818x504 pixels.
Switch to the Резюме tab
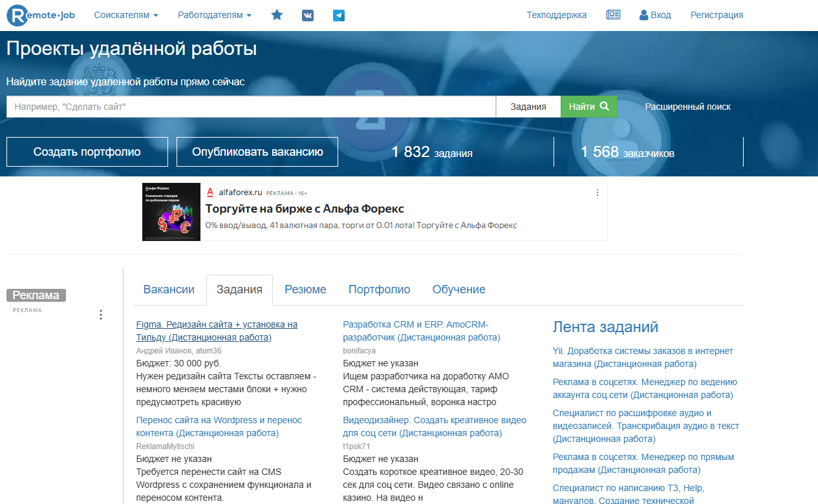[x=305, y=289]
